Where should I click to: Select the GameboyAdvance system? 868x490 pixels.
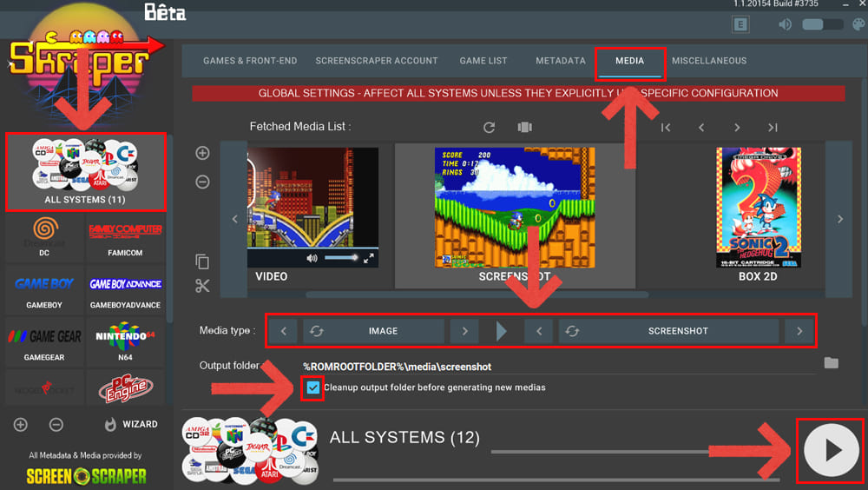tap(125, 290)
